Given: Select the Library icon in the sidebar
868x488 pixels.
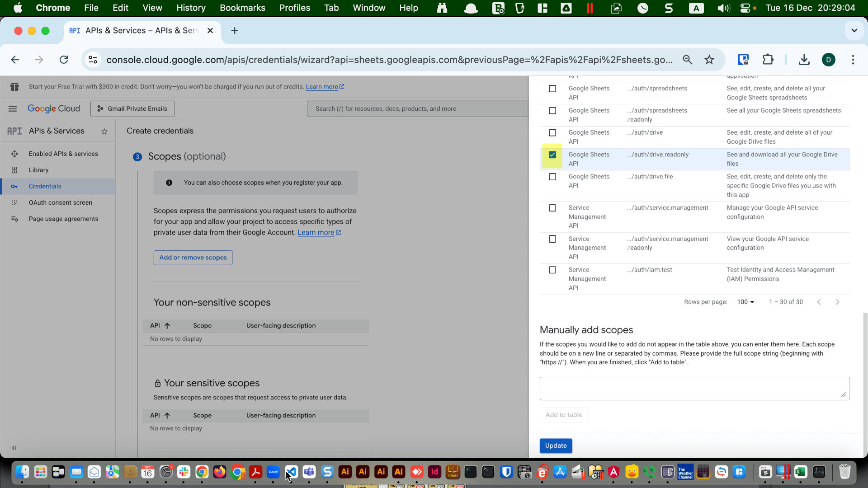Looking at the screenshot, I should tap(15, 170).
